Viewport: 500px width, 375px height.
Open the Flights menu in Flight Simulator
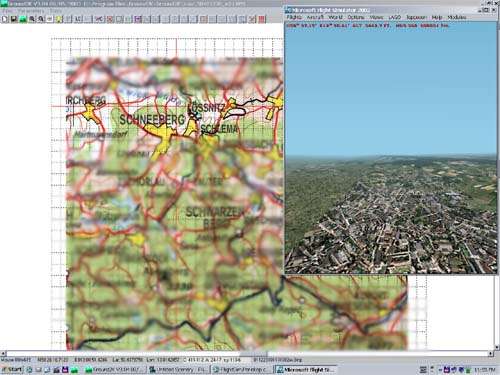(x=294, y=17)
